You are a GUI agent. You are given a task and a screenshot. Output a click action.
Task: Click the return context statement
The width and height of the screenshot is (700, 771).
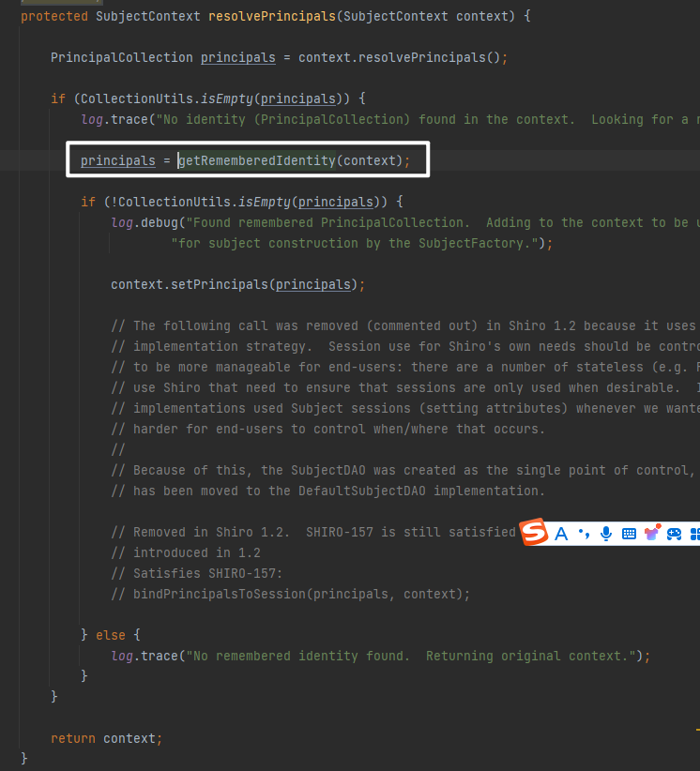pyautogui.click(x=105, y=738)
